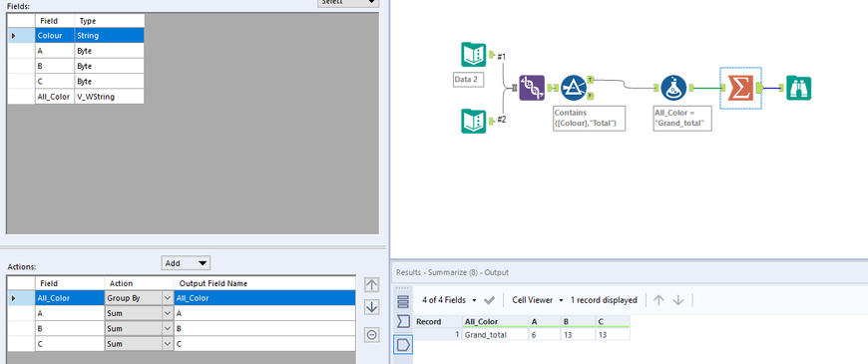Select the Formula tool flask icon
The image size is (868, 364).
(x=673, y=88)
